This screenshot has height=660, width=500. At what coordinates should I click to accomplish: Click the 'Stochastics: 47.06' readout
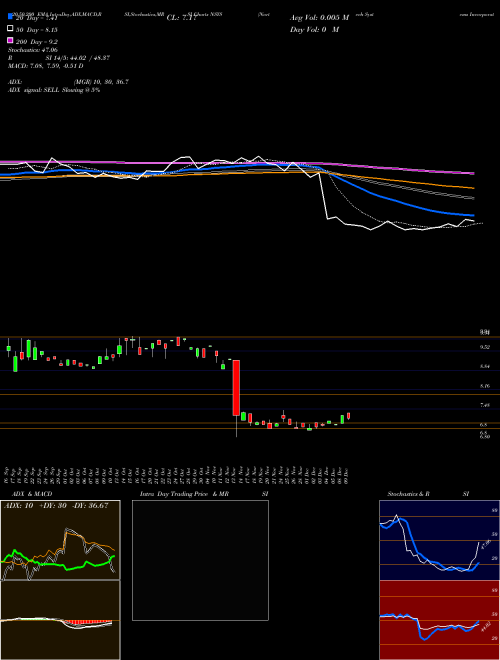pos(32,50)
